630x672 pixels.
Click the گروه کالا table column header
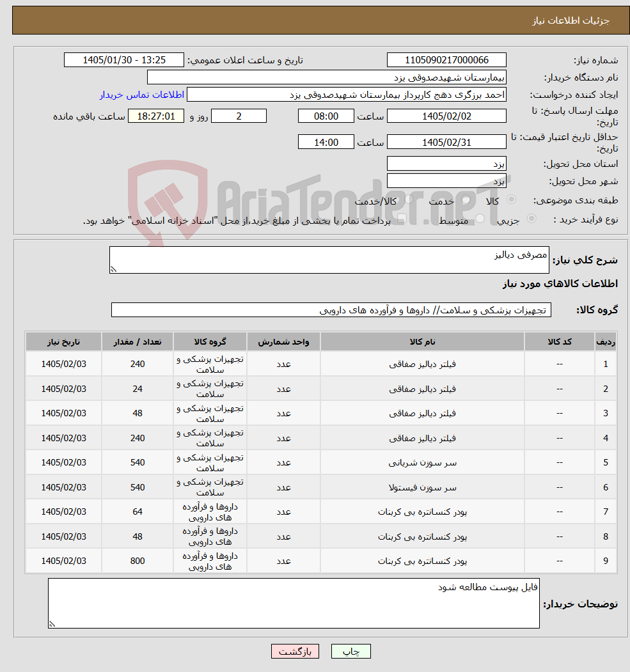[x=210, y=341]
